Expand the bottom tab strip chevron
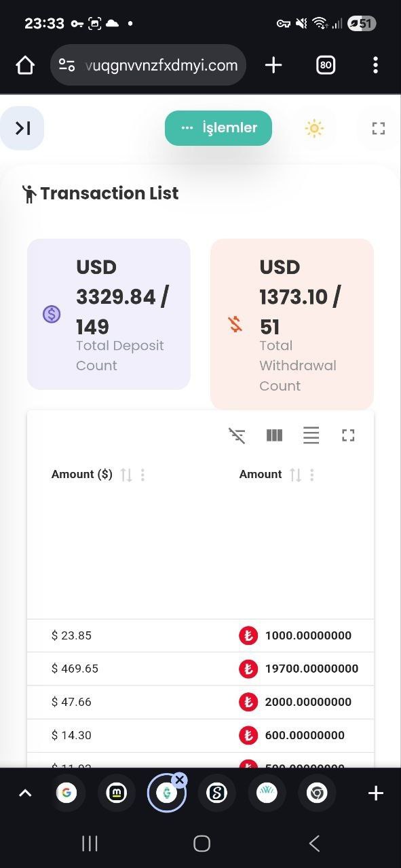The image size is (401, 868). point(25,793)
